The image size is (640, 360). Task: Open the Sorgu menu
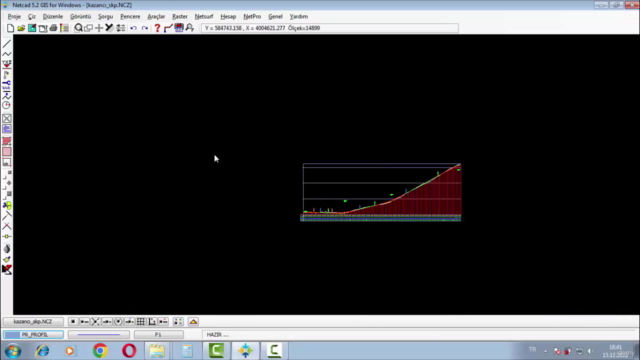click(105, 16)
